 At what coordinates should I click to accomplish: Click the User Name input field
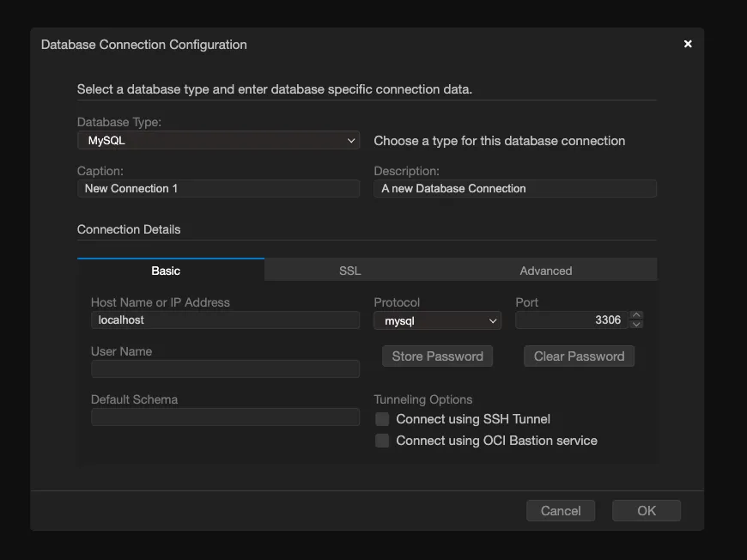(225, 368)
